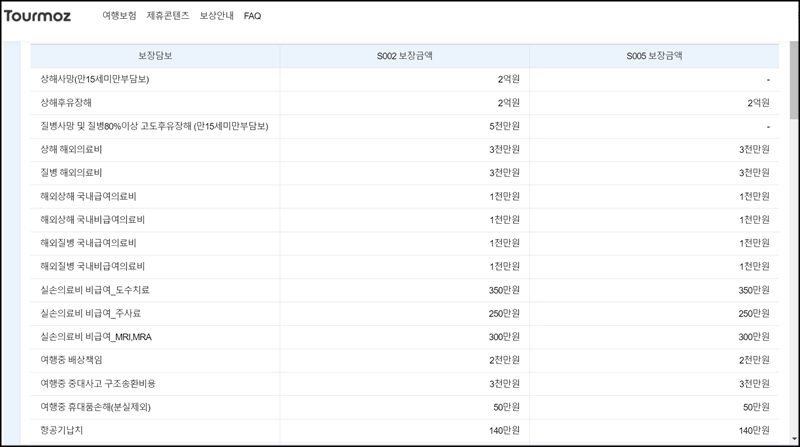Click S002 50만원 휴대품손해 amount
Screen dimensions: 800x447
(506, 407)
